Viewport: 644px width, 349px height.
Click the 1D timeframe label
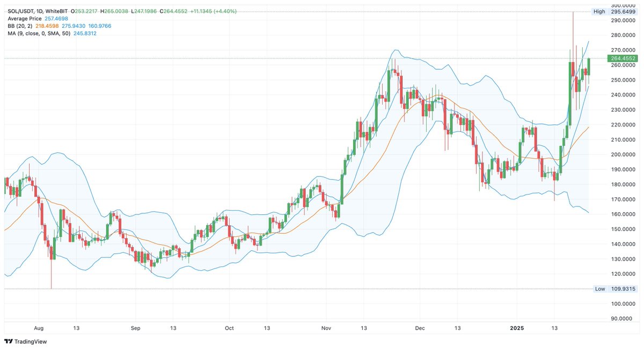click(39, 10)
